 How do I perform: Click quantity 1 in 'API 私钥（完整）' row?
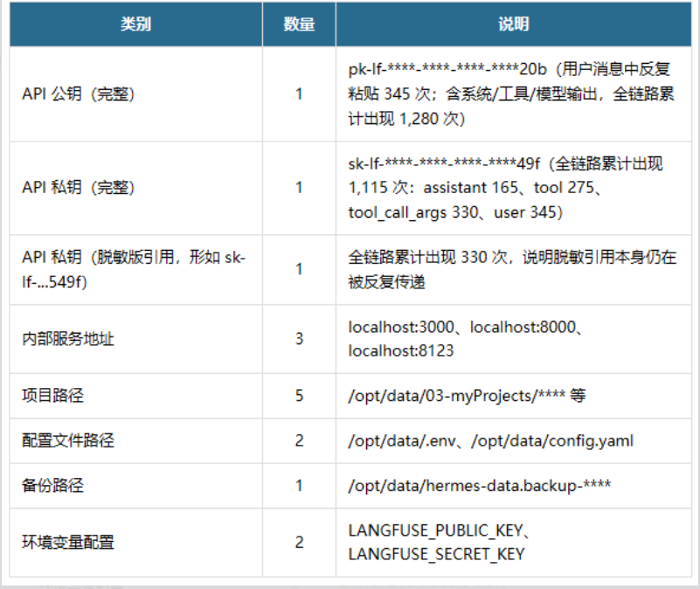(x=299, y=188)
